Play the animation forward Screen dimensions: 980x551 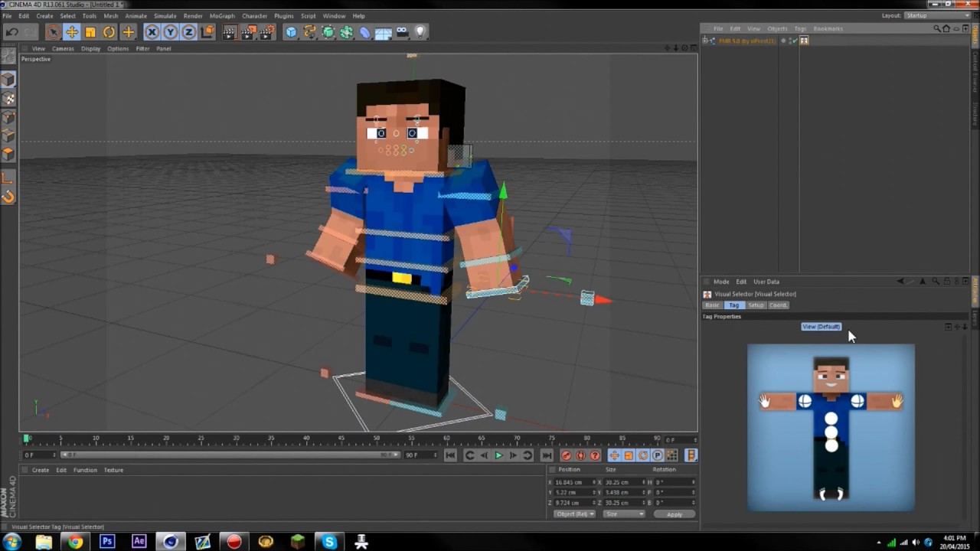[x=498, y=455]
